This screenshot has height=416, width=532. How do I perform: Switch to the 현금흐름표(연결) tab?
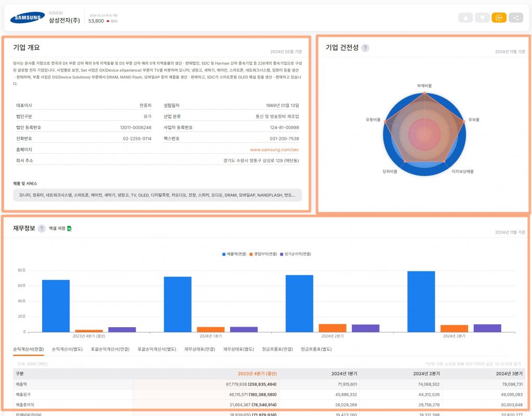277,349
